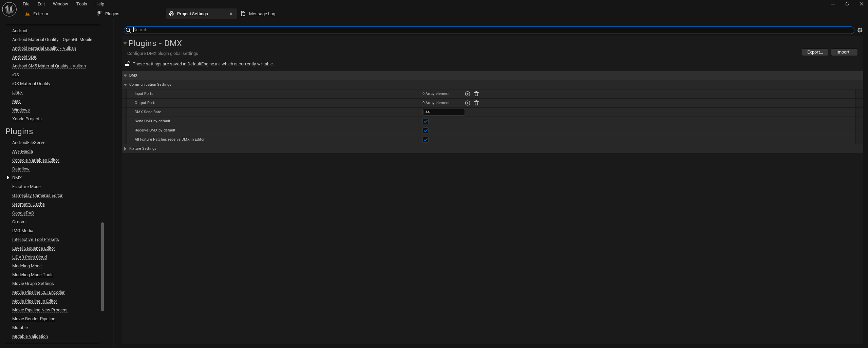
Task: Open Fracture Mode settings
Action: coord(26,187)
